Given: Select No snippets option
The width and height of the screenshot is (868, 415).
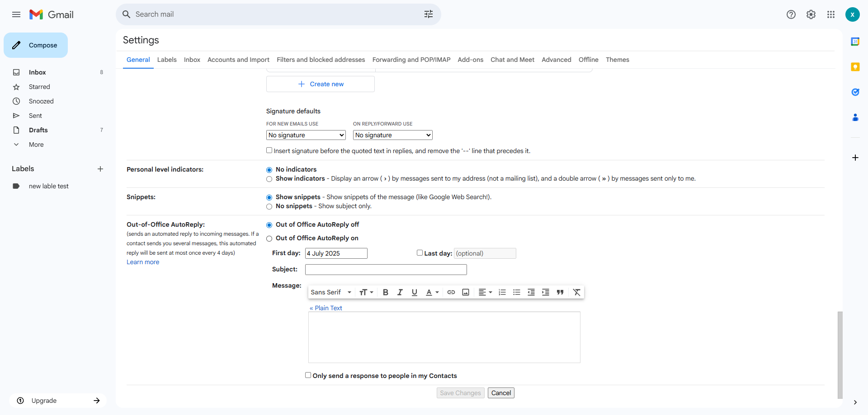Looking at the screenshot, I should tap(269, 206).
